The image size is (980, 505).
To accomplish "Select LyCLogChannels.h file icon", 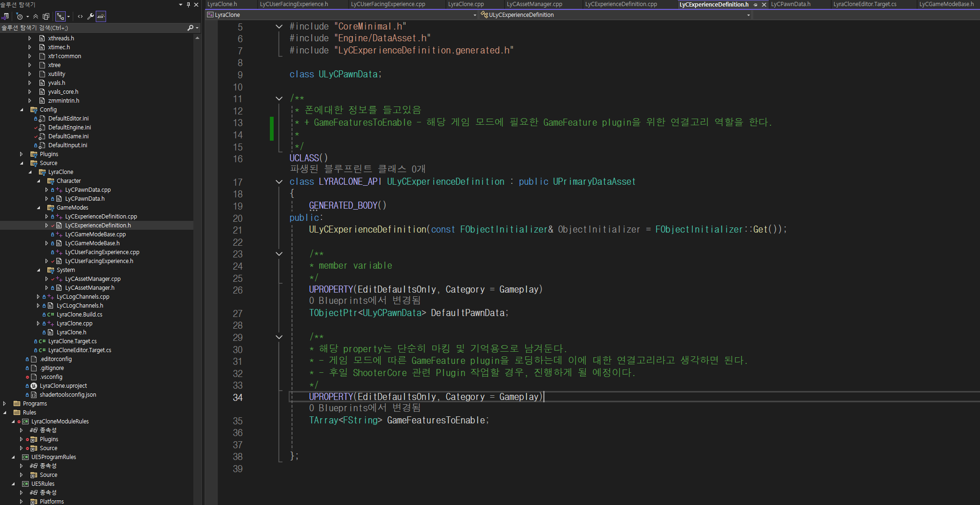I will pyautogui.click(x=51, y=306).
